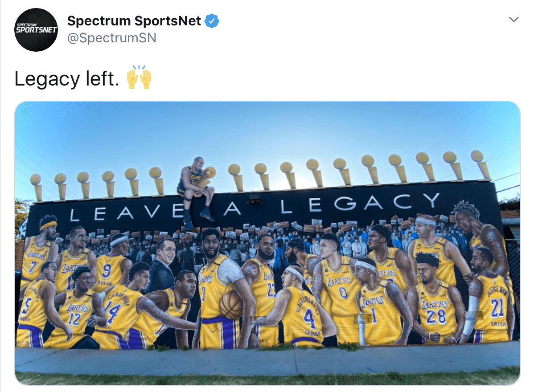Click the number 7 jersey at left

click(35, 263)
